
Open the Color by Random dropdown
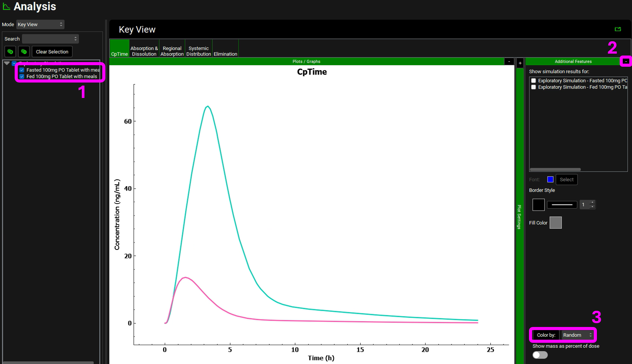point(577,335)
